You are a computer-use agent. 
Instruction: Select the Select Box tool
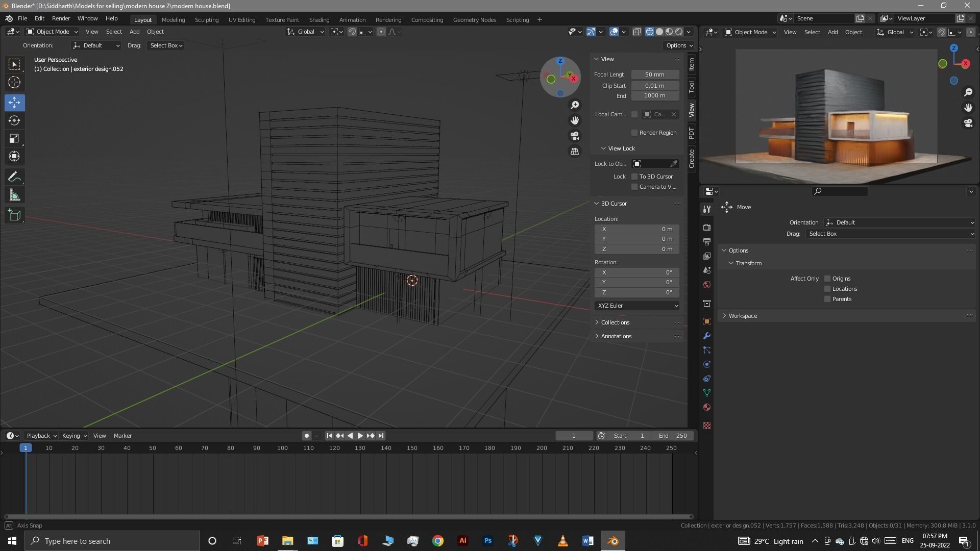pos(14,64)
